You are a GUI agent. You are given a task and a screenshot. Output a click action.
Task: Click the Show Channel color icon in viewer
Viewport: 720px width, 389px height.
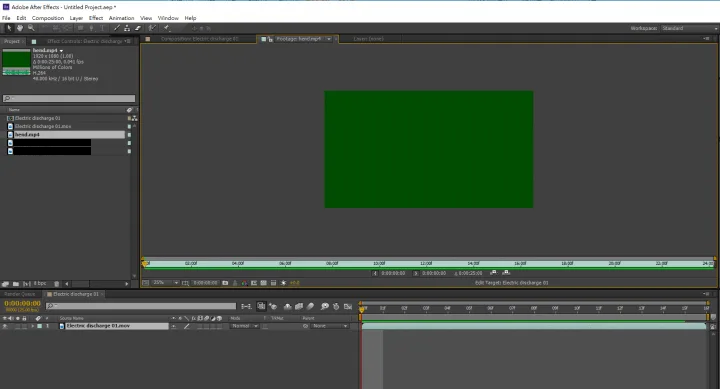(x=244, y=283)
